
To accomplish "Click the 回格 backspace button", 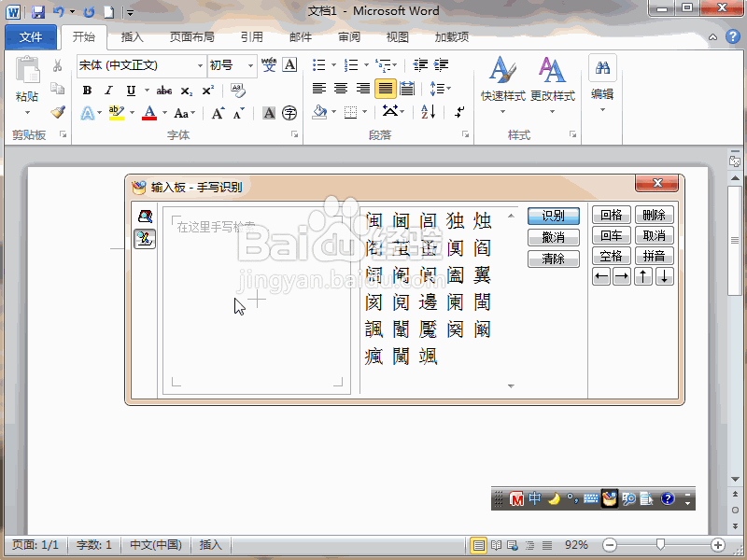I will (612, 216).
